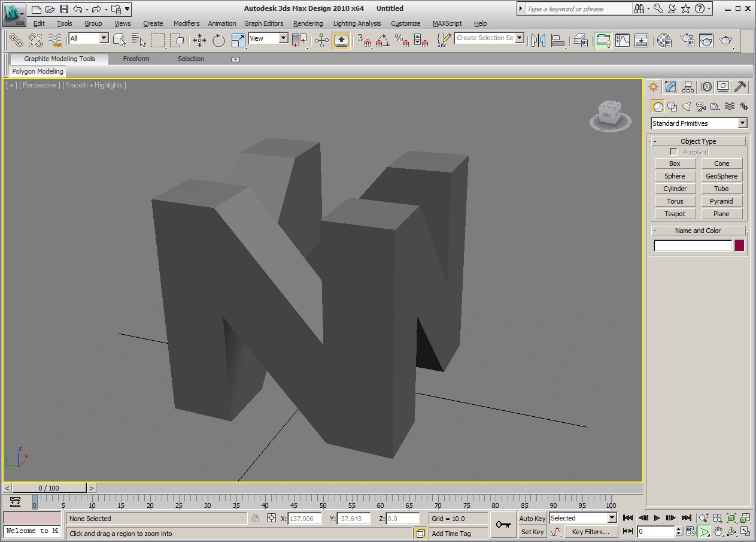
Task: Expand the ribbon minimize options arrow
Action: pyautogui.click(x=235, y=59)
